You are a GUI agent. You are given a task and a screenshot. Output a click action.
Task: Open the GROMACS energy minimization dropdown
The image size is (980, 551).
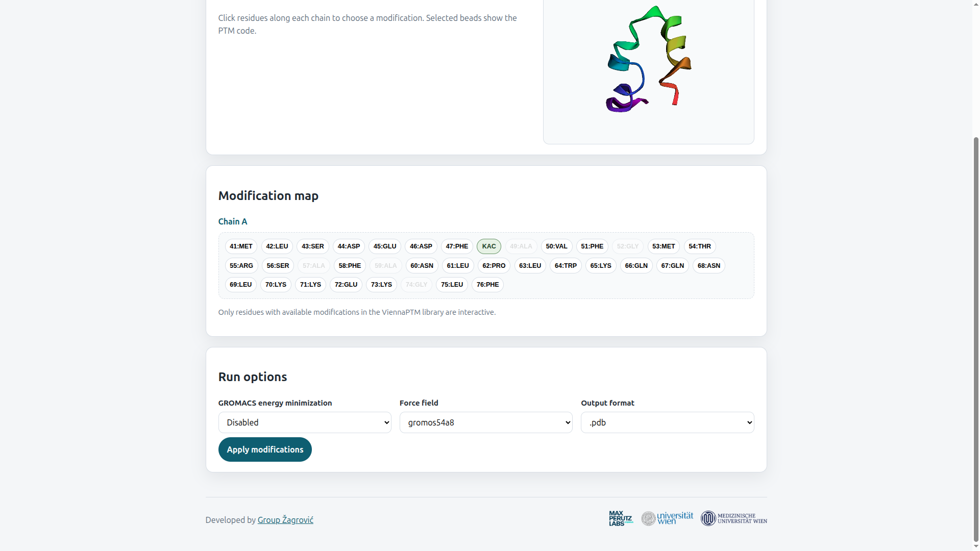pos(305,422)
